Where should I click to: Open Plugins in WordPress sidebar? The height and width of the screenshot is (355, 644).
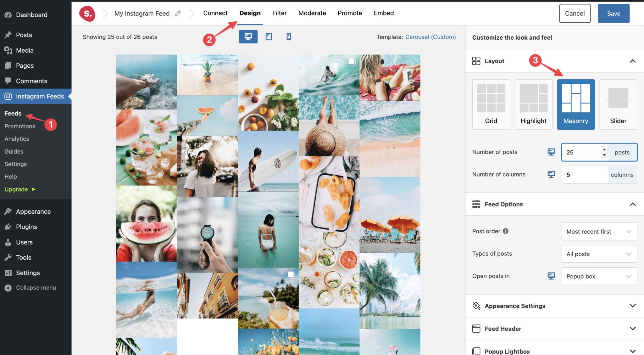pyautogui.click(x=26, y=227)
